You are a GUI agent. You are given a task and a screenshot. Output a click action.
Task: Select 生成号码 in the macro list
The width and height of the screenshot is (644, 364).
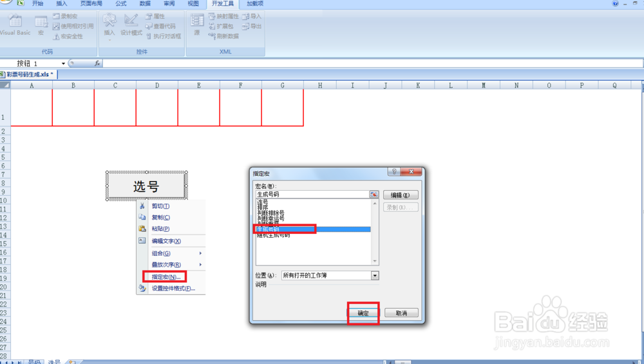tap(313, 229)
